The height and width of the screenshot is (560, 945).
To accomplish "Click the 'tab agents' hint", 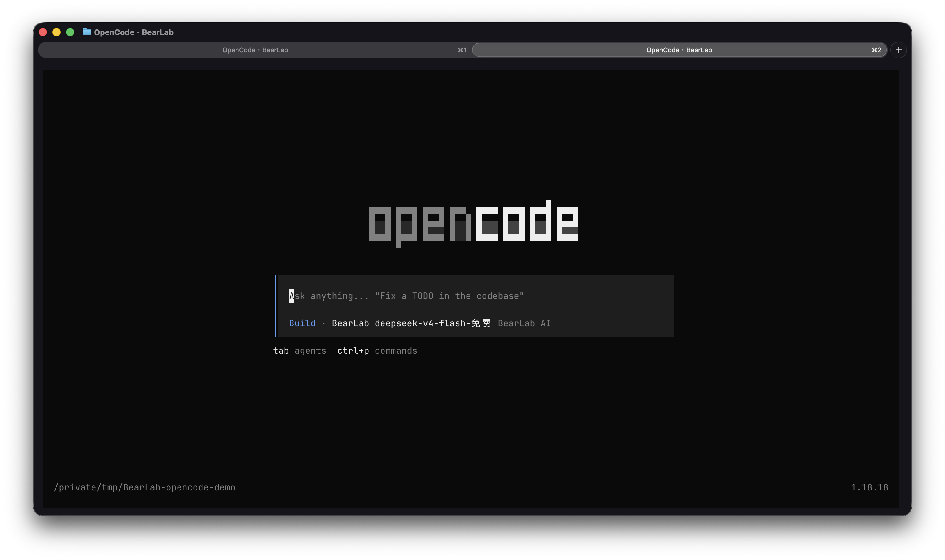I will (x=299, y=351).
